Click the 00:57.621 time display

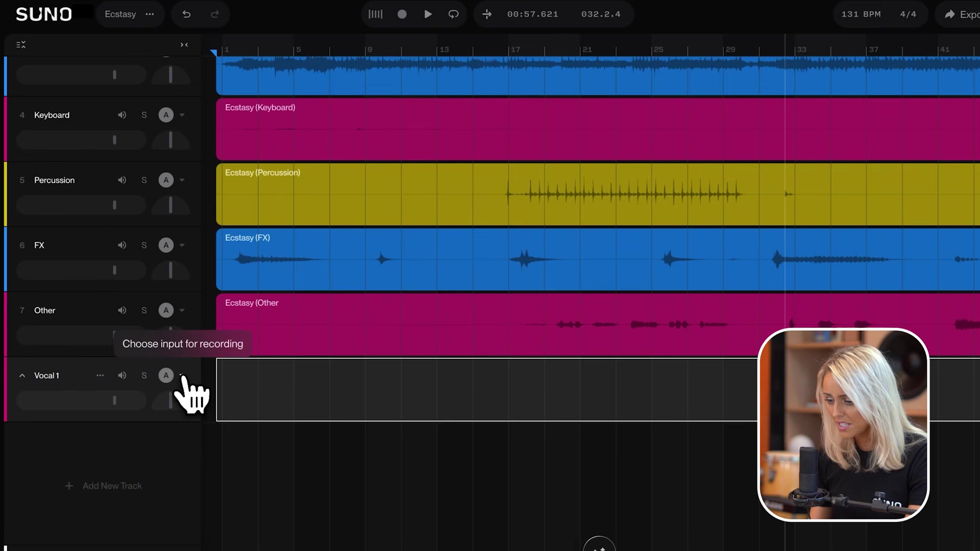(x=532, y=14)
